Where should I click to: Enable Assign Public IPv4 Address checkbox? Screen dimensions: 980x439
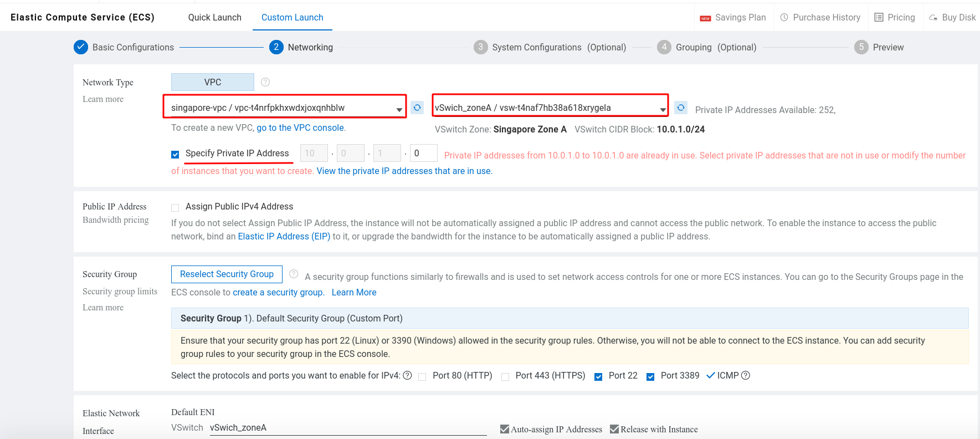tap(175, 207)
